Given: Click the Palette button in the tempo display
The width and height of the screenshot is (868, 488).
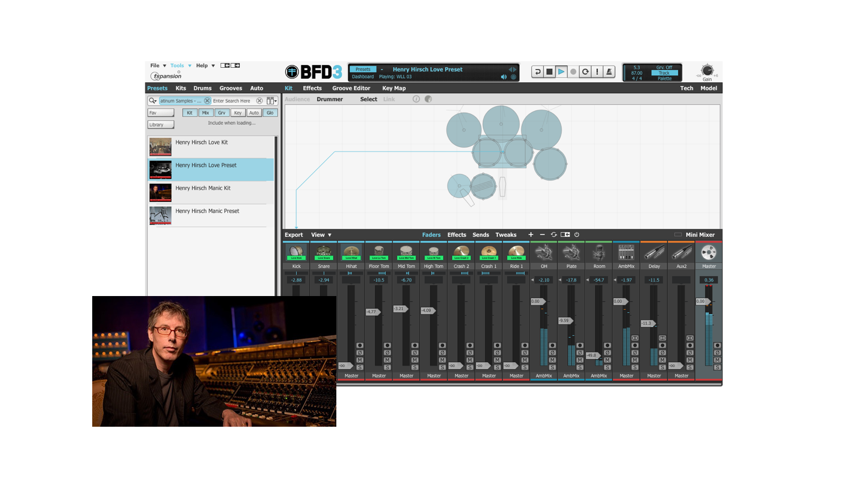Looking at the screenshot, I should (x=665, y=79).
